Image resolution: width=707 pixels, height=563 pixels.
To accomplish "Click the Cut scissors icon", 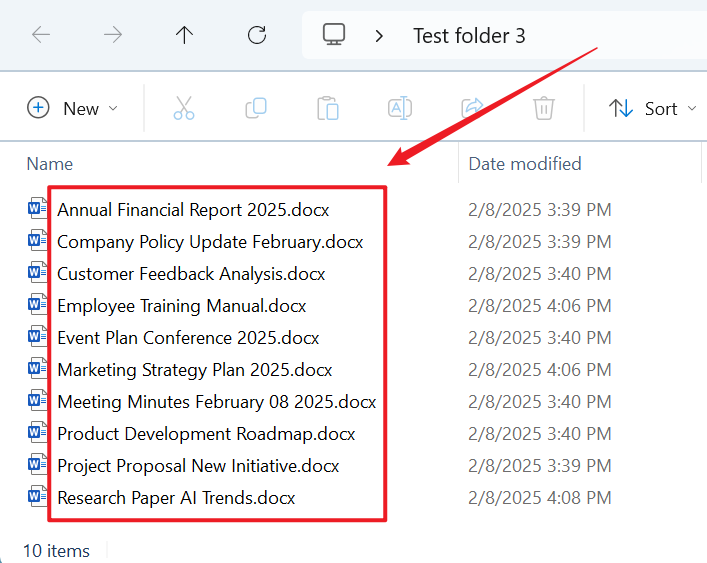I will tap(184, 108).
